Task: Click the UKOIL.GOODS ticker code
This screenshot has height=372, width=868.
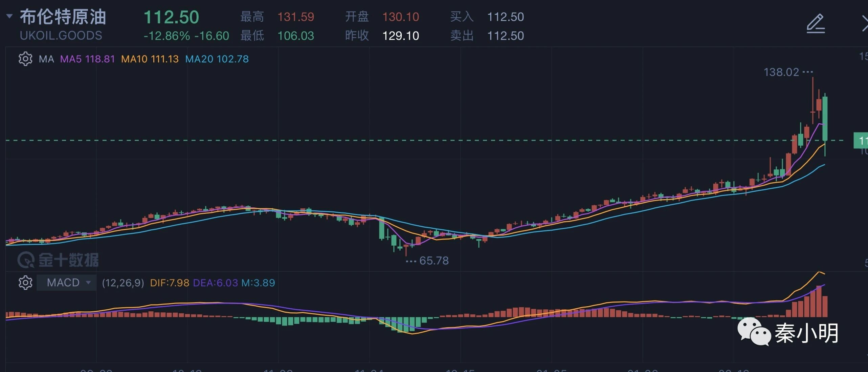Action: (x=61, y=36)
